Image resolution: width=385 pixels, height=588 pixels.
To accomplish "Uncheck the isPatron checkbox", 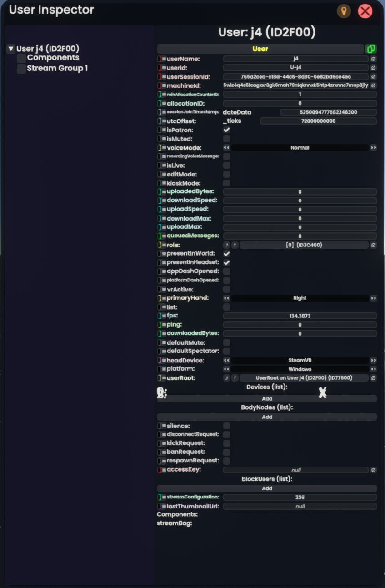I will pyautogui.click(x=226, y=130).
